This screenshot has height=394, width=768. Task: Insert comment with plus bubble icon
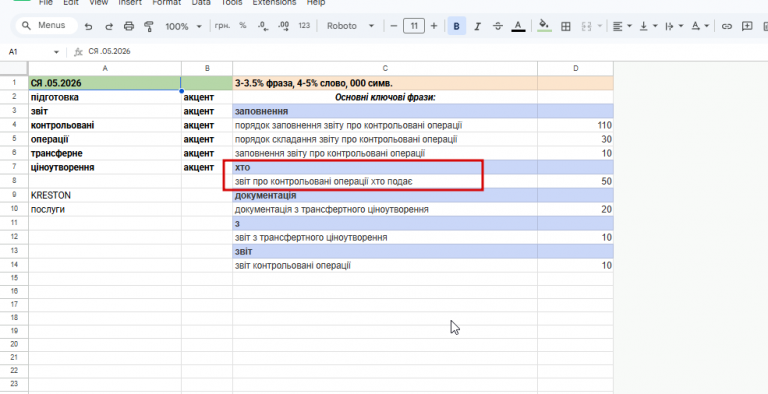click(747, 26)
